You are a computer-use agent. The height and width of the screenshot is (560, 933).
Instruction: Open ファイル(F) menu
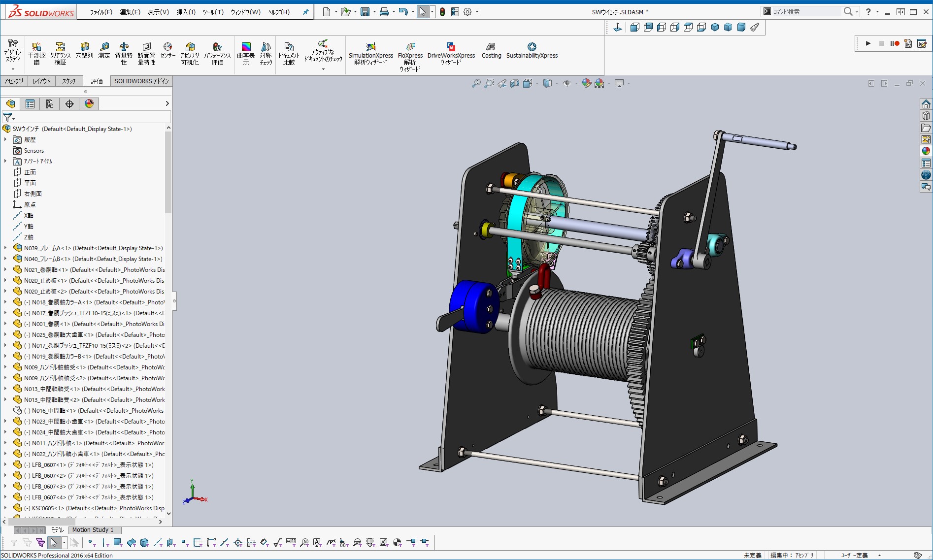point(101,12)
